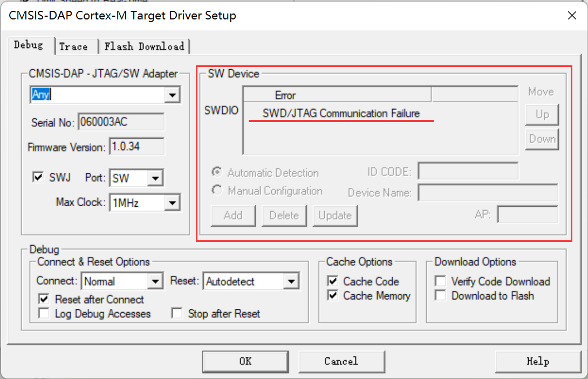Screen dimensions: 588x379
Task: Confirm settings with the OK button
Action: (x=245, y=361)
